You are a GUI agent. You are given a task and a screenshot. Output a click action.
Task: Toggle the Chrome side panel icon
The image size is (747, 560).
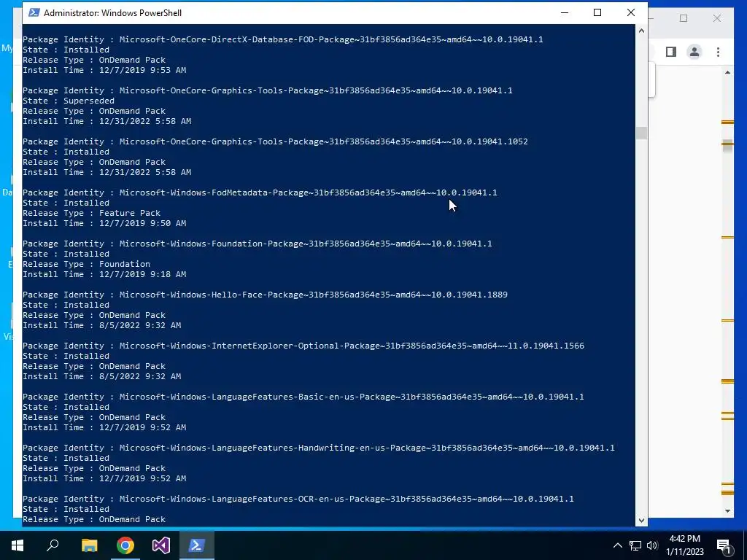click(x=671, y=52)
